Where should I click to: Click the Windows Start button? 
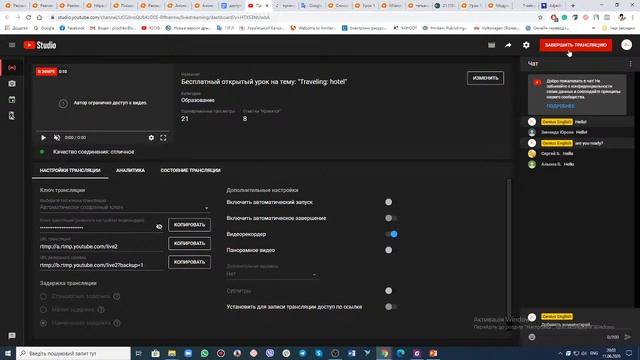click(x=8, y=353)
